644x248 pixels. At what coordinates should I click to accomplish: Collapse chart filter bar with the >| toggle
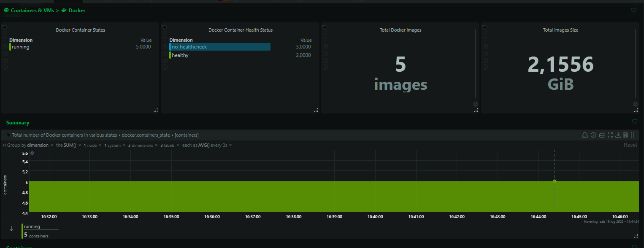point(4,145)
